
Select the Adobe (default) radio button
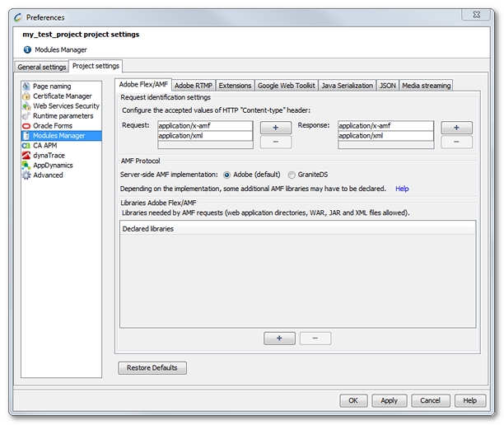click(227, 175)
